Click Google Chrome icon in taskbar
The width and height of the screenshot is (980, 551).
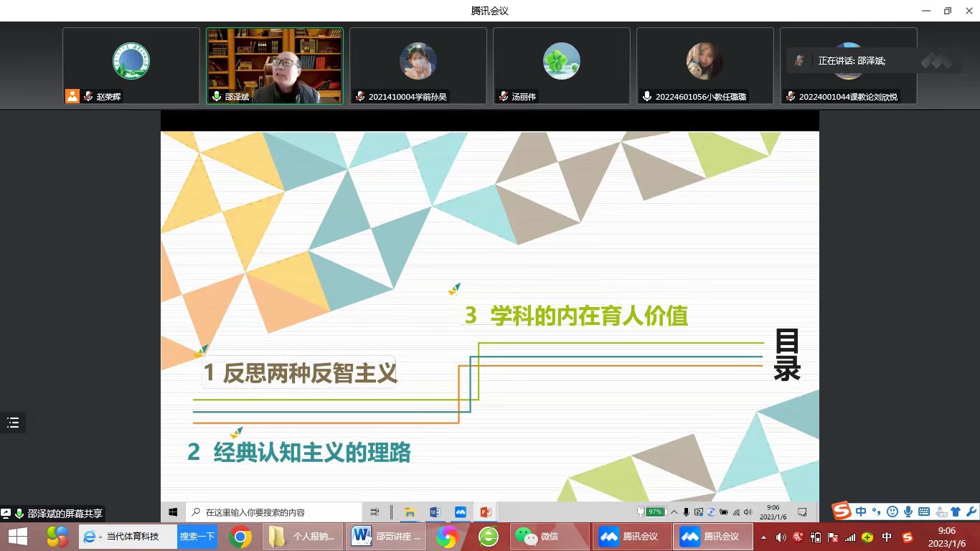[x=240, y=537]
